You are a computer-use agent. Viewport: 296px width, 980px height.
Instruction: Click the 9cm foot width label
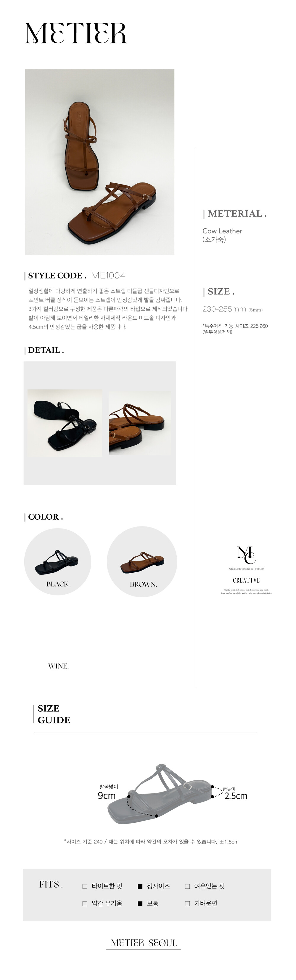point(107,795)
